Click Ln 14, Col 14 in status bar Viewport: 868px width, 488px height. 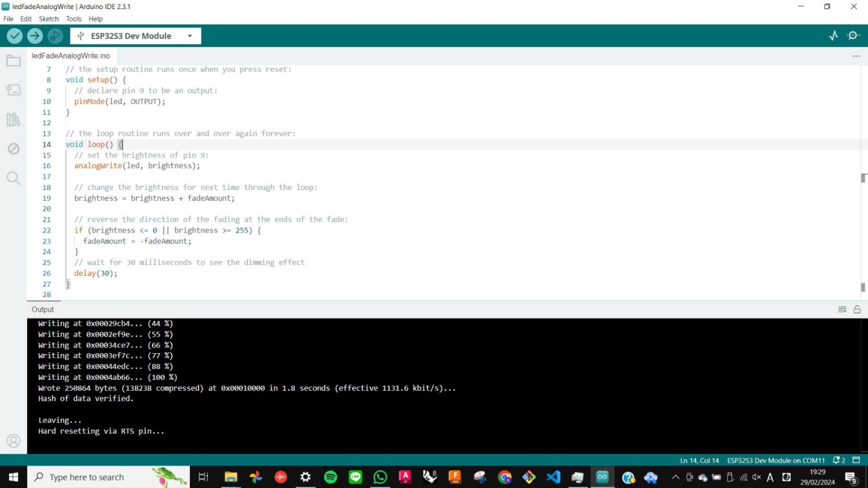[x=699, y=460]
